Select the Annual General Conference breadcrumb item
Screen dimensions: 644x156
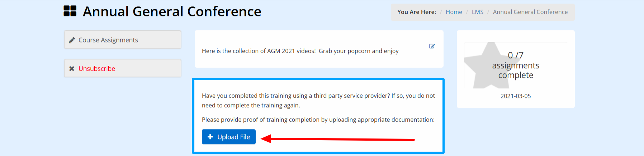[530, 12]
